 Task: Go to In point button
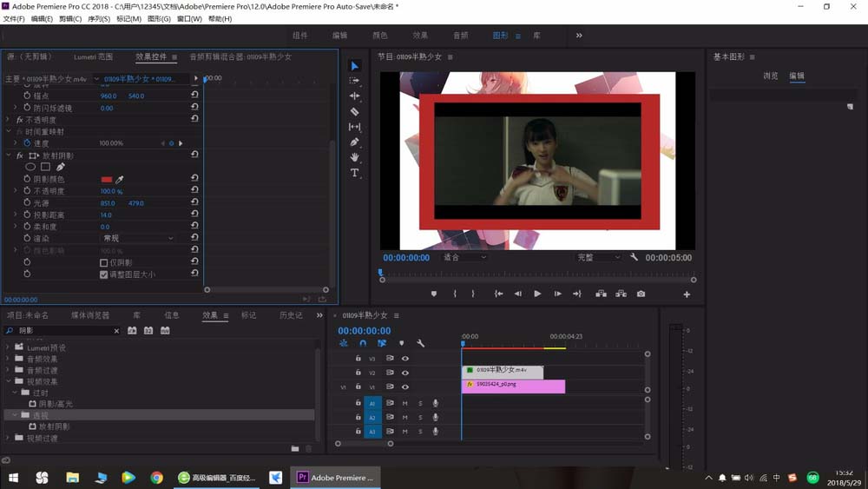point(498,294)
